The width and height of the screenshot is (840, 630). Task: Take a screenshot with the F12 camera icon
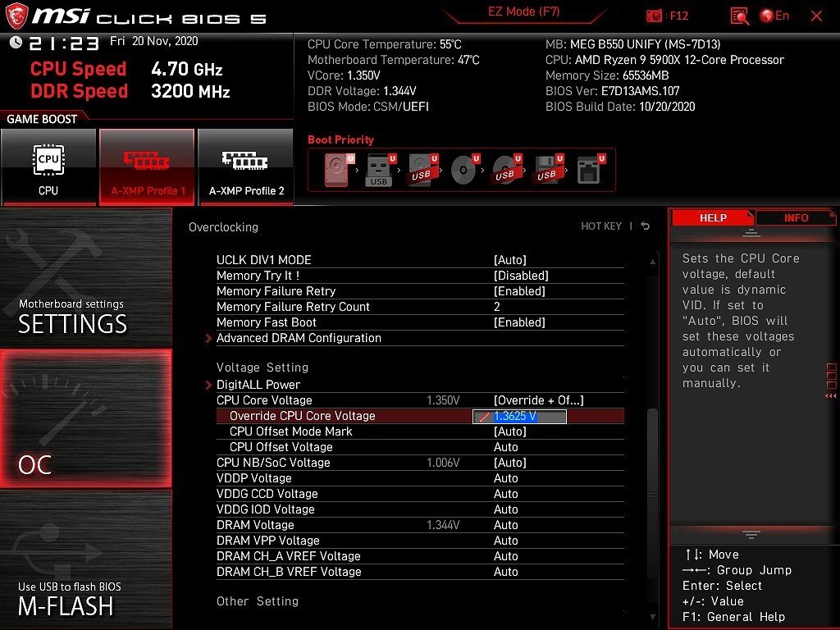(654, 16)
